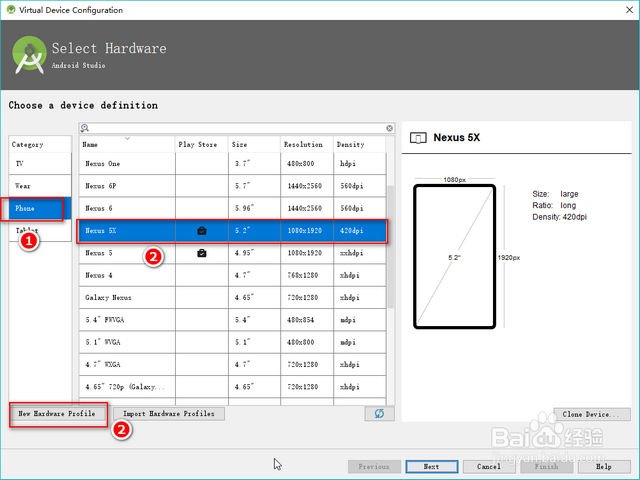640x480 pixels.
Task: Click the hdpi density cell
Action: tap(360, 164)
